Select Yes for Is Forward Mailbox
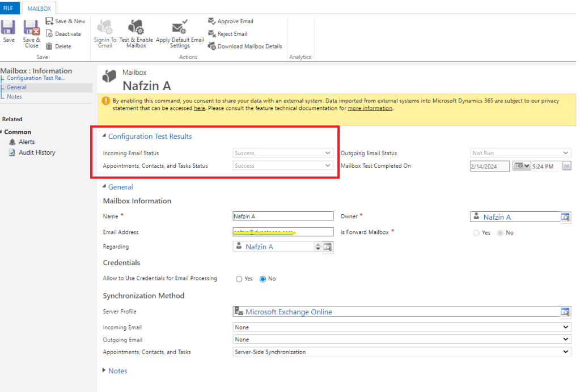580x392 pixels. click(x=476, y=233)
